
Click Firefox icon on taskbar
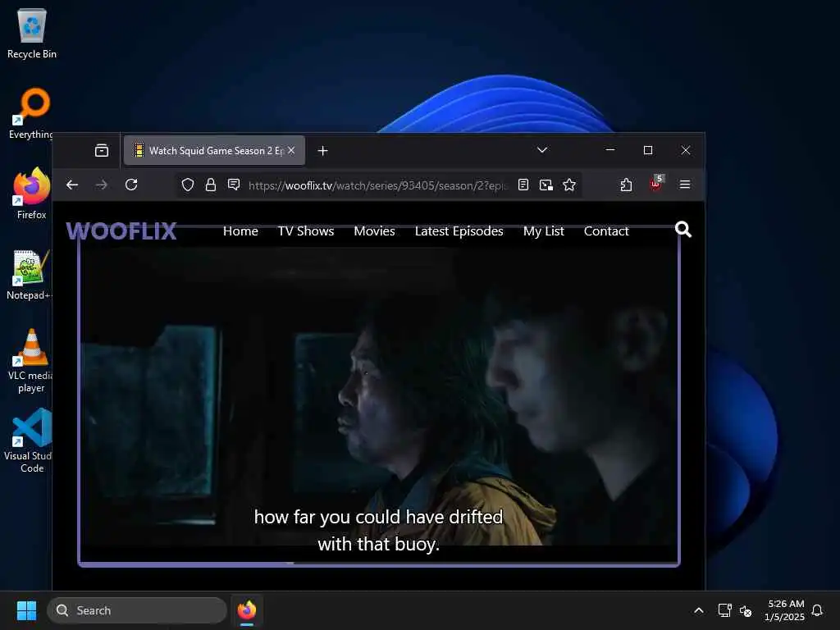(246, 610)
